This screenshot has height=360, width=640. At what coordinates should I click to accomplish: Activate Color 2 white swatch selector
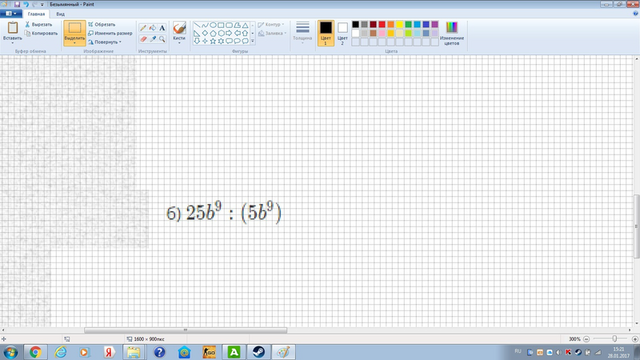342,33
